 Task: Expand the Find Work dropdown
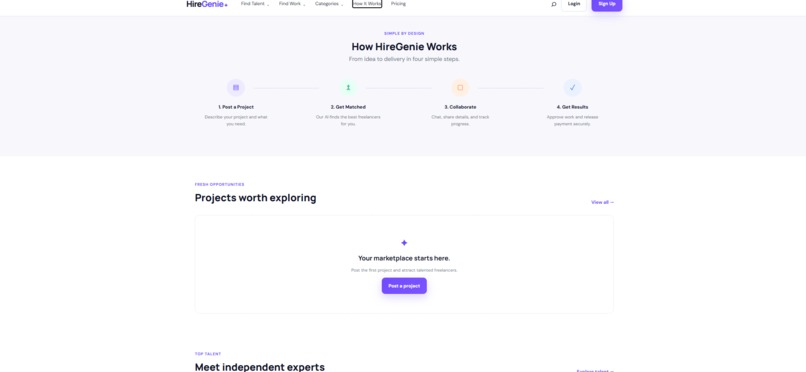coord(292,4)
